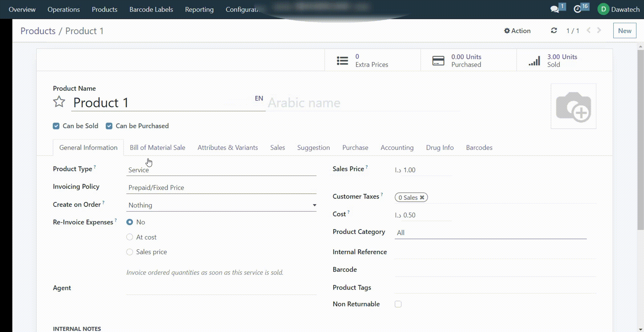This screenshot has width=644, height=332.
Task: Open Extra Prices list icon
Action: 342,61
